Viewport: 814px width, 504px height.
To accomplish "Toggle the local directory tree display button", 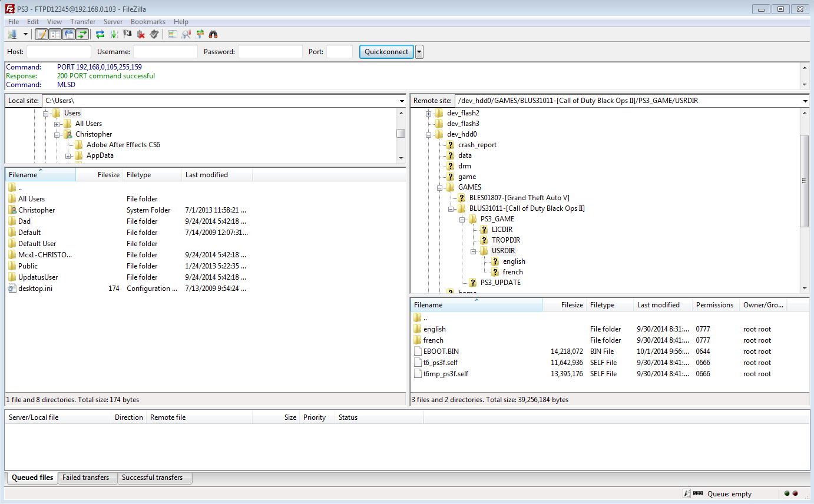I will [x=55, y=34].
